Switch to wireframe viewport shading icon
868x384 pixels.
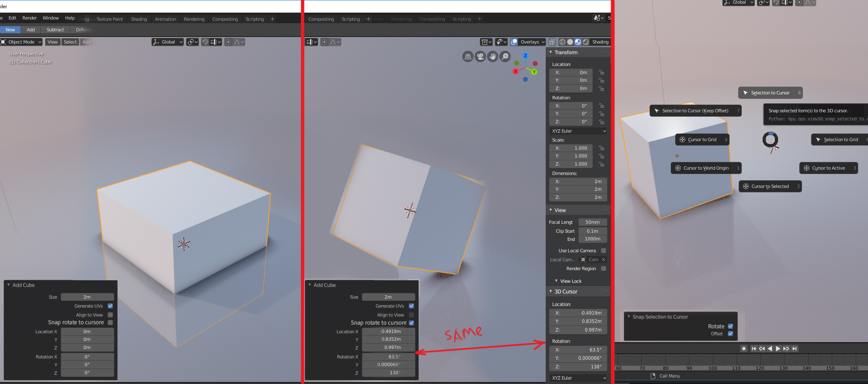pyautogui.click(x=562, y=42)
